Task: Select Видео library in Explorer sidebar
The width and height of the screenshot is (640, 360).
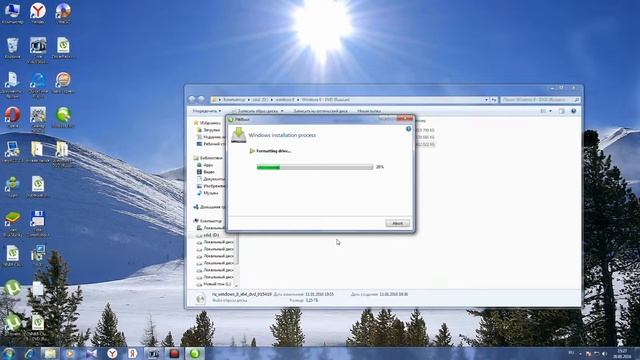Action: [x=206, y=172]
